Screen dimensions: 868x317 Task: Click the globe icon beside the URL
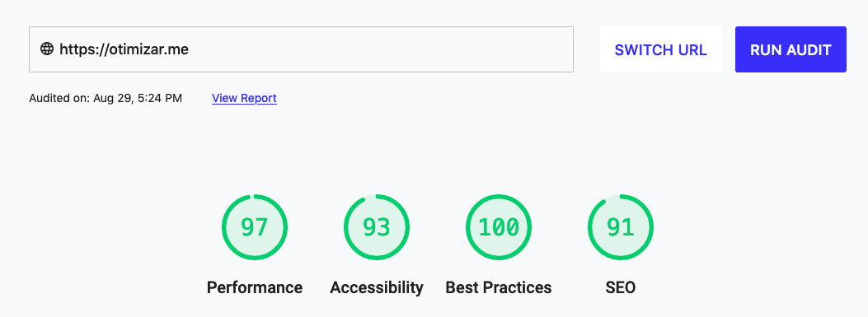[47, 49]
